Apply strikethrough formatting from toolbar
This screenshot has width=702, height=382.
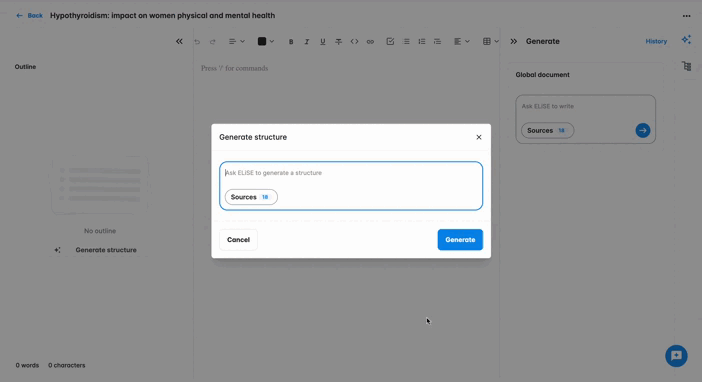pos(338,42)
